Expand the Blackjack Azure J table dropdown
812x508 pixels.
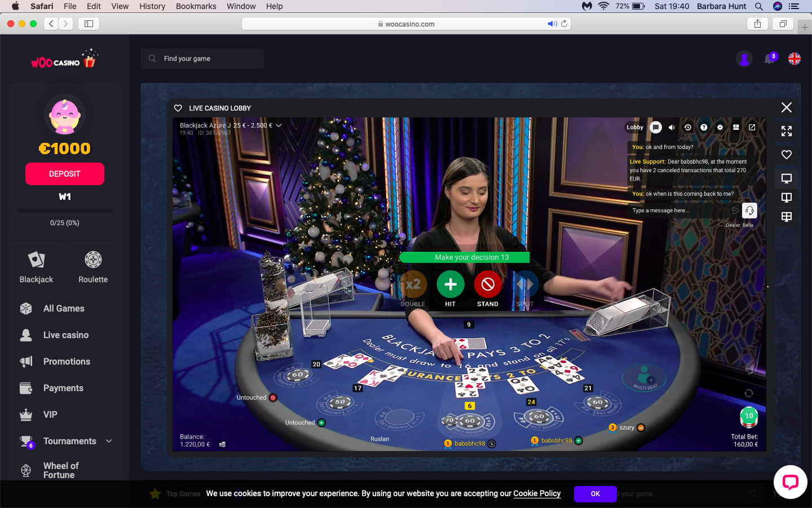pos(279,125)
